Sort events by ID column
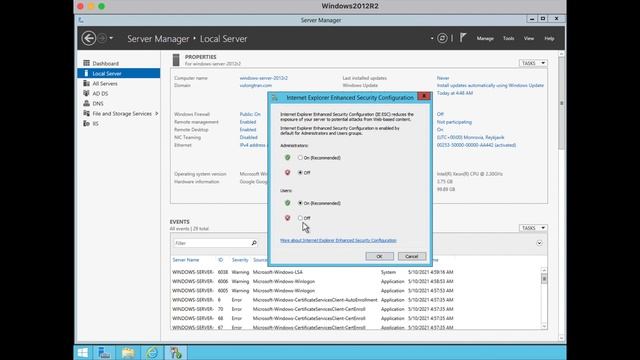Image resolution: width=640 pixels, height=360 pixels. coord(220,260)
